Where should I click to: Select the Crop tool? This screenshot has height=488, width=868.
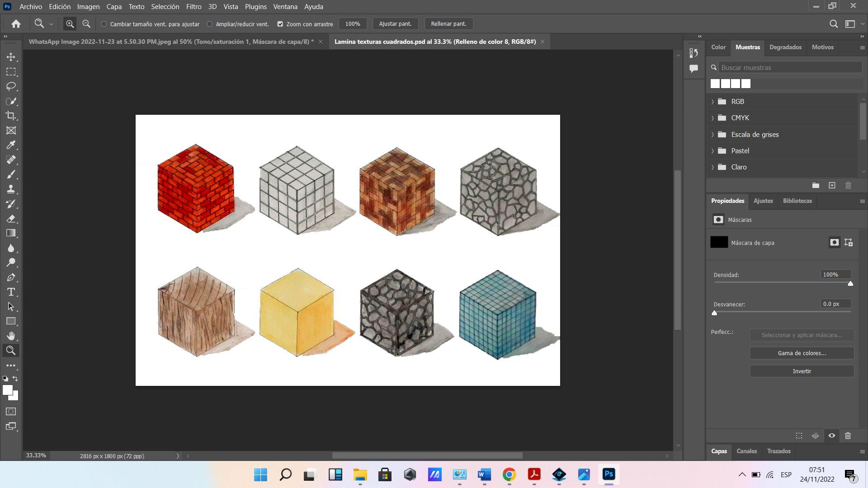[x=11, y=116]
